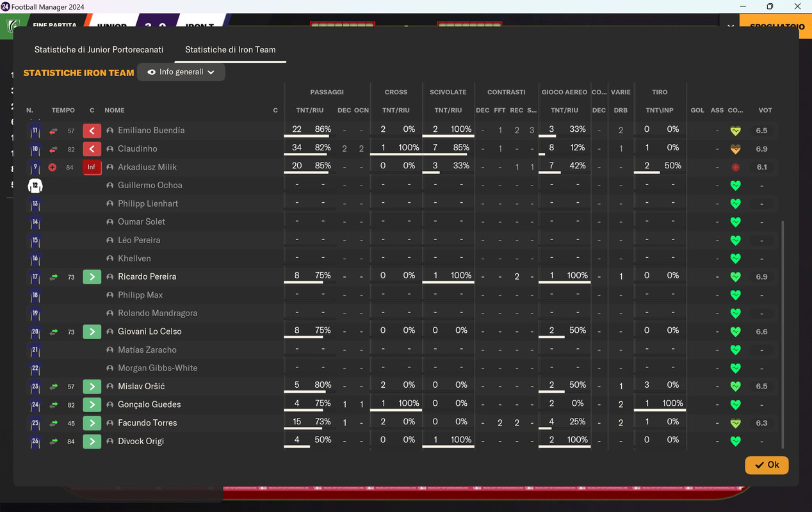Click the goalkeeper shirt number 12 icon
This screenshot has width=812, height=512.
tap(35, 186)
